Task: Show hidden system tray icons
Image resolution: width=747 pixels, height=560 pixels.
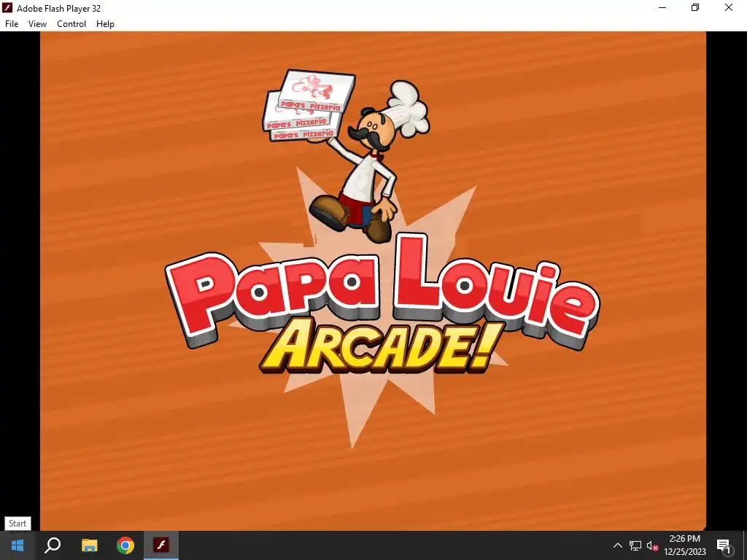Action: point(617,545)
